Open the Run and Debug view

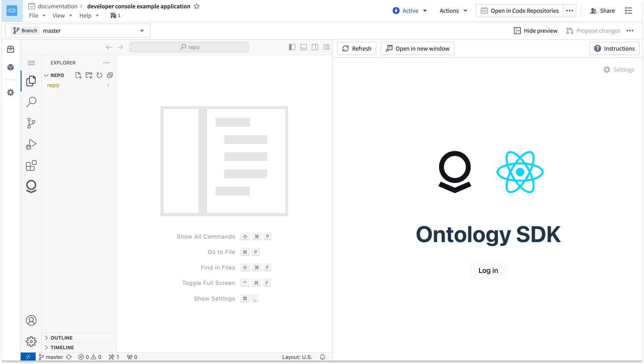tap(31, 144)
